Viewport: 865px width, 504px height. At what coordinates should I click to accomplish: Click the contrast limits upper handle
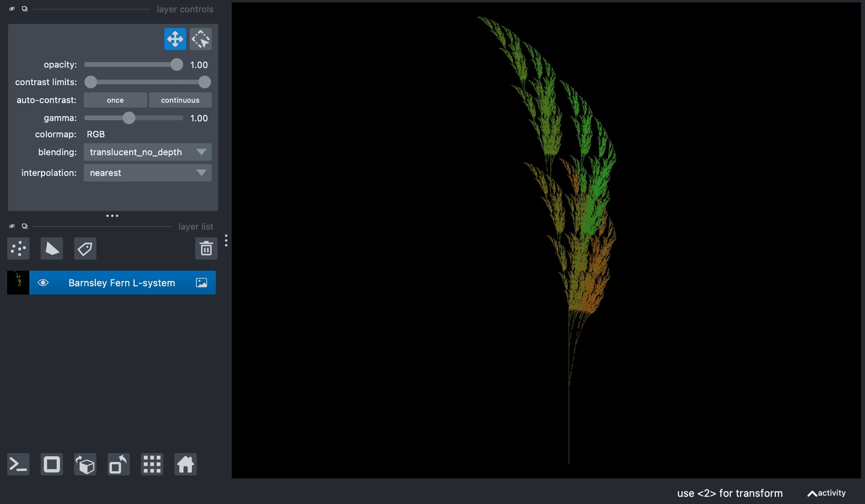pyautogui.click(x=205, y=82)
